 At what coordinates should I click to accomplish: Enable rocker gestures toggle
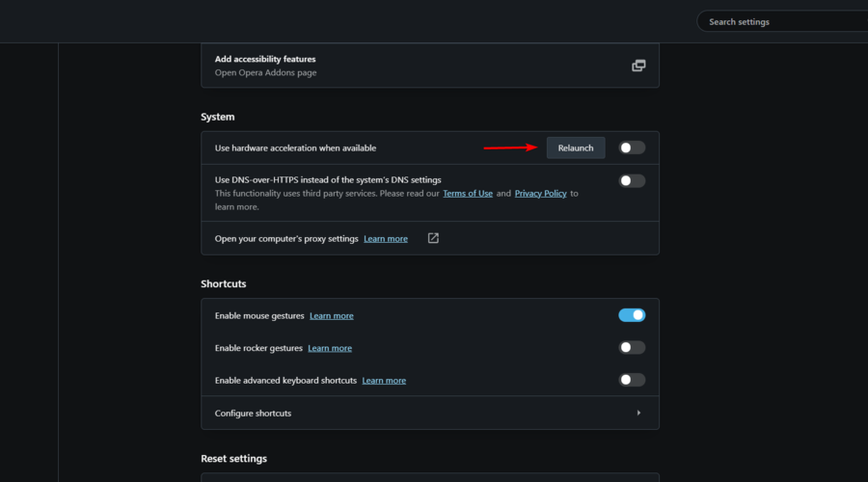[632, 348]
